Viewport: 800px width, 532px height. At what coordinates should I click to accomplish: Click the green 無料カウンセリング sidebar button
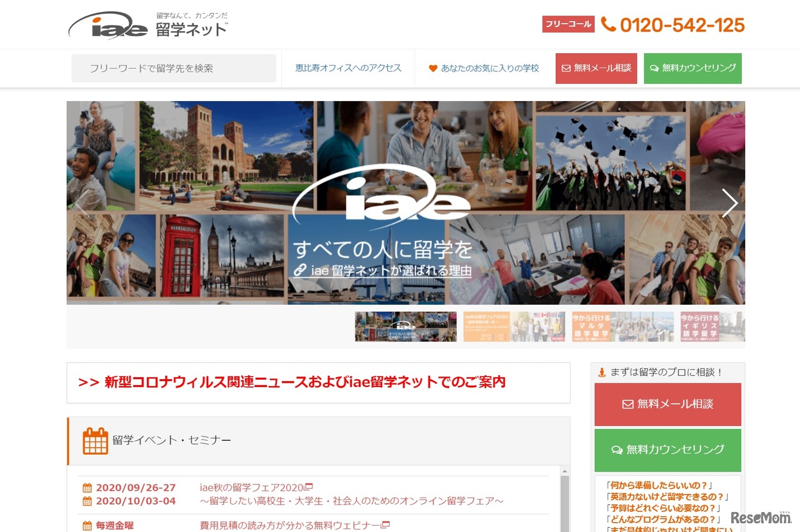667,450
